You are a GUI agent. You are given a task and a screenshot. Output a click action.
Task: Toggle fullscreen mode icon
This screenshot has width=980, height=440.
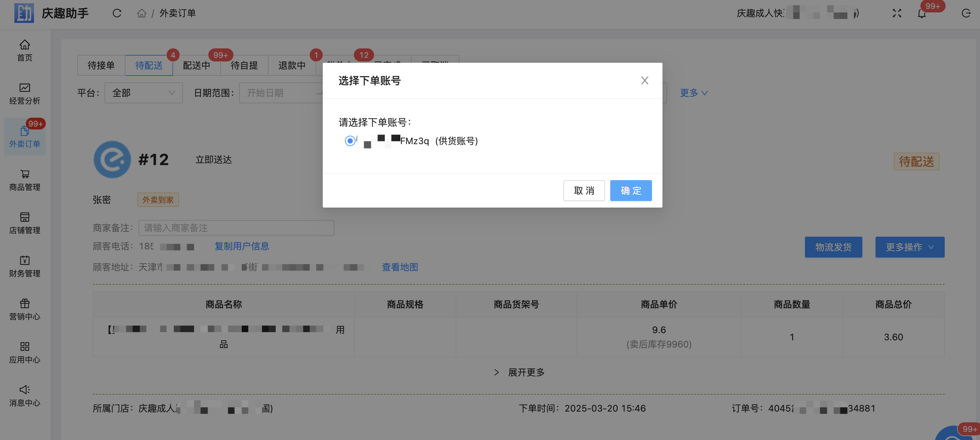[897, 14]
